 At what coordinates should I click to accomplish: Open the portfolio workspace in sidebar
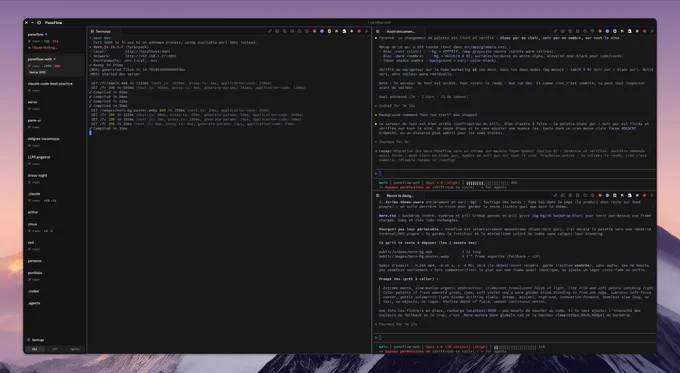(x=35, y=273)
